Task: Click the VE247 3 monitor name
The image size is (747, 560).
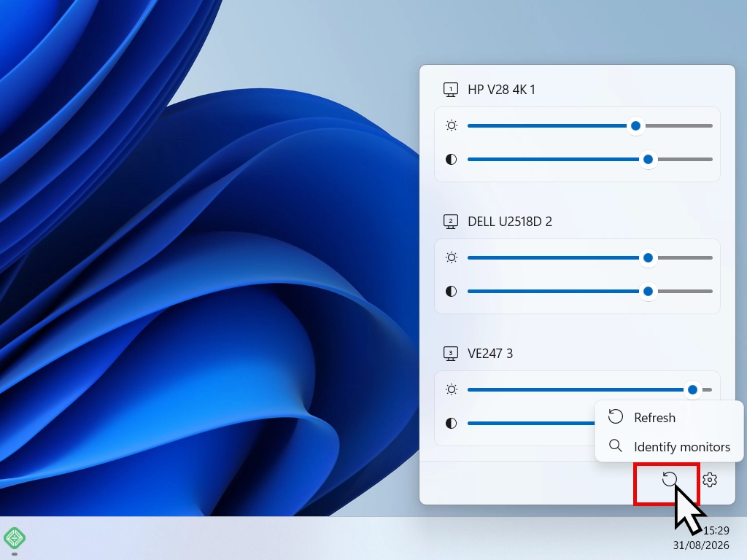Action: tap(490, 354)
